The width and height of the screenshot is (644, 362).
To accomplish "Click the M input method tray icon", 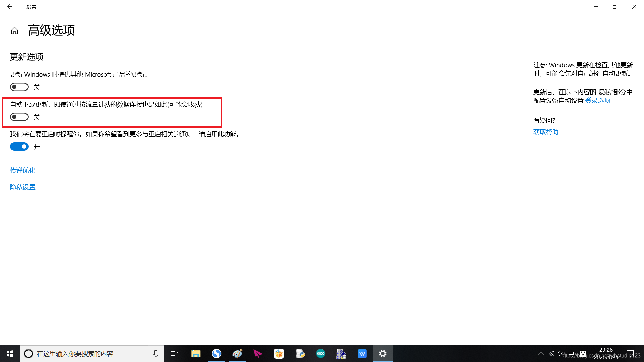I will pos(583,354).
